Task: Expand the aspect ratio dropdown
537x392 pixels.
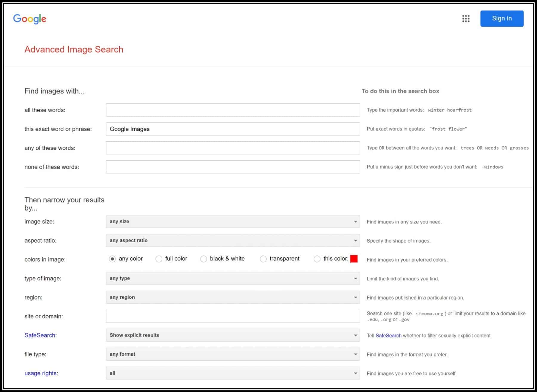Action: [233, 240]
